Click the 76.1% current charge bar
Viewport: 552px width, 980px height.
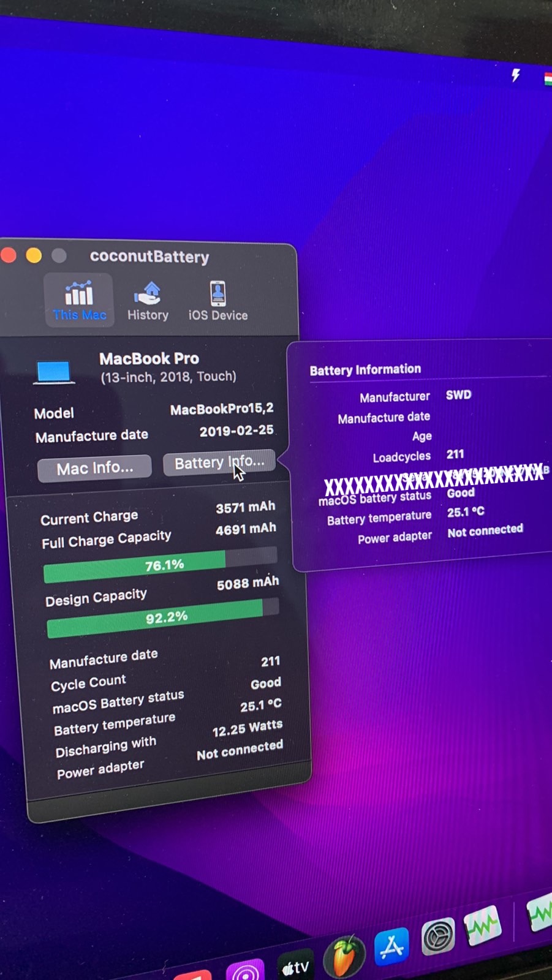[x=161, y=565]
